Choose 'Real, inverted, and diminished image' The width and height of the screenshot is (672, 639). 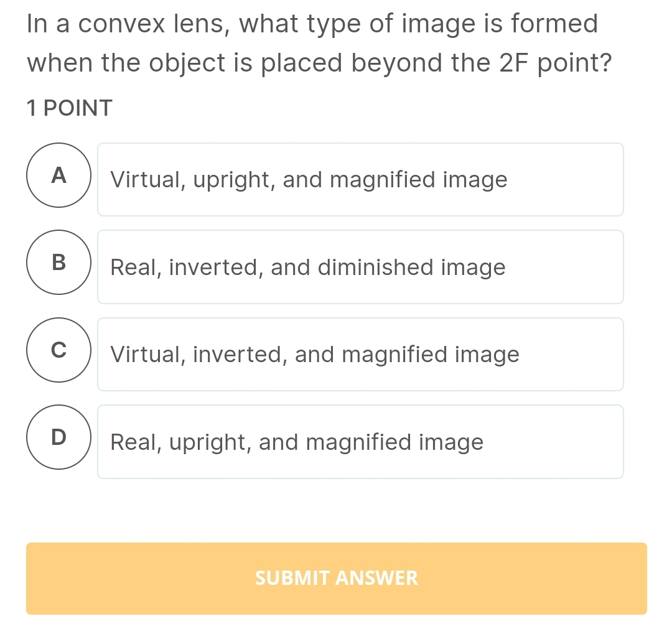pos(360,267)
